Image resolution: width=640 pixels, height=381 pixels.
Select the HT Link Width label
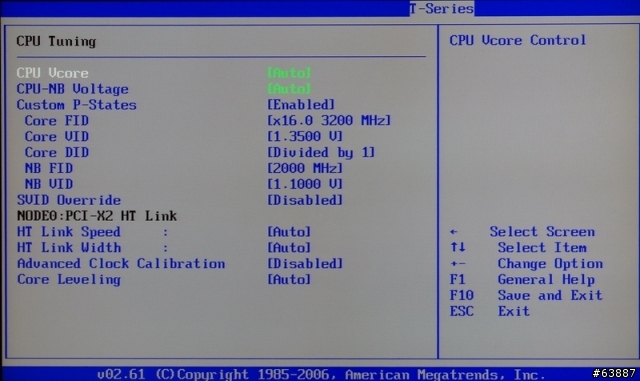coord(69,248)
